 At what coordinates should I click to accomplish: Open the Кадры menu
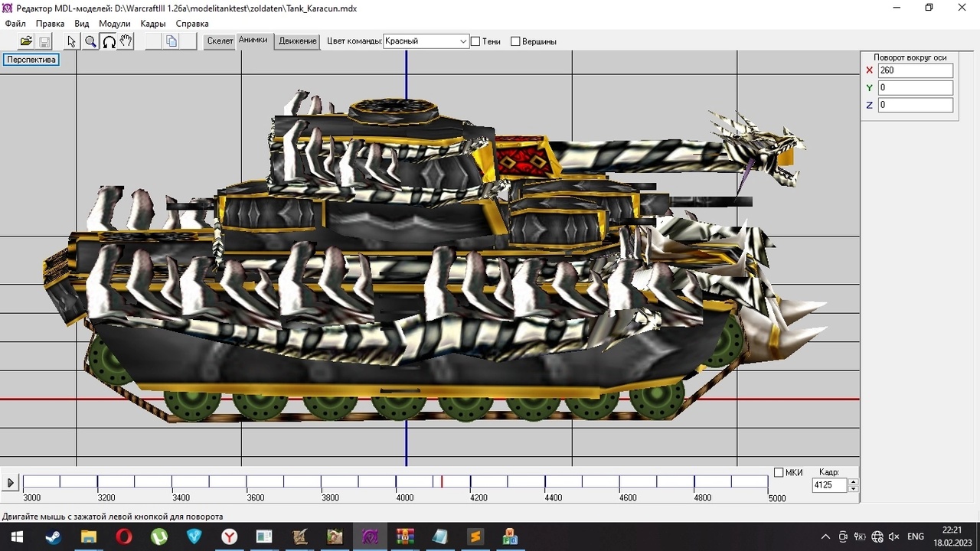153,24
